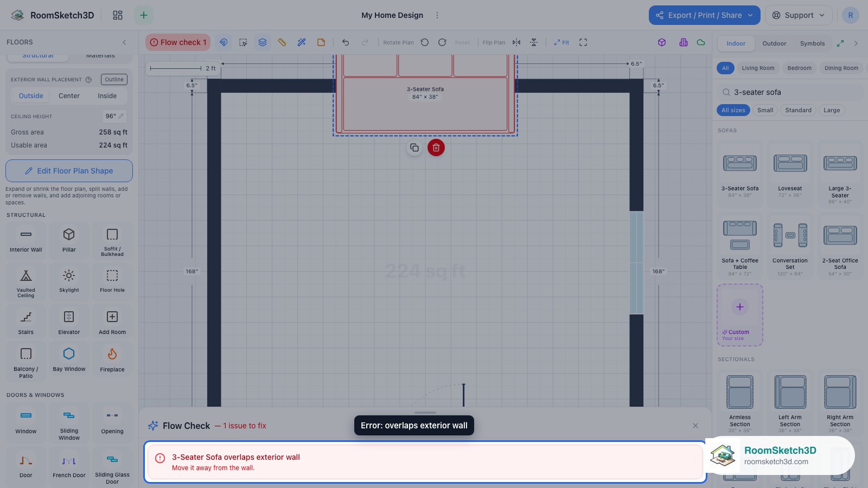Image resolution: width=868 pixels, height=488 pixels.
Task: Flip plan vertically
Action: (x=534, y=42)
